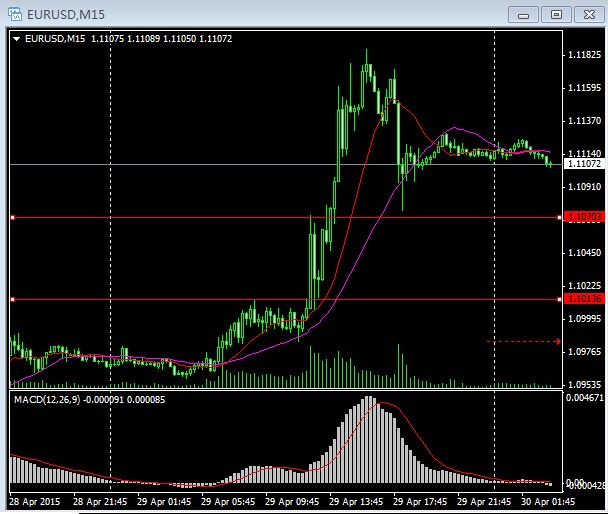This screenshot has height=514, width=608.
Task: Click the 0.004671 MACD scale value
Action: point(583,399)
